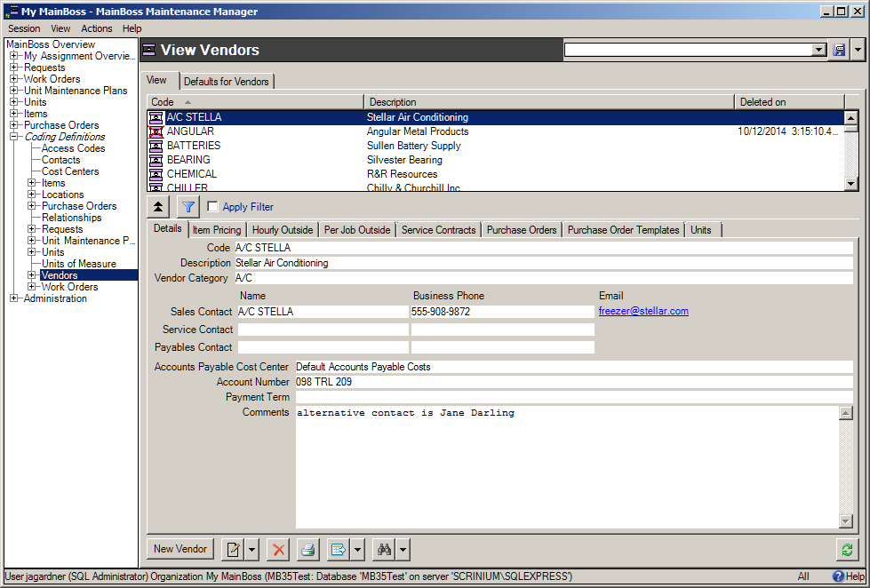Enable the Apply Filter checkbox
870x588 pixels.
212,207
